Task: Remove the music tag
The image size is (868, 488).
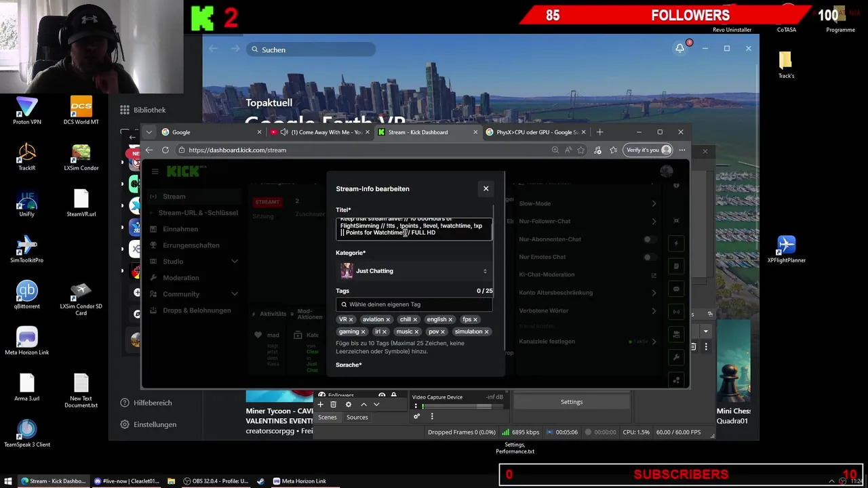Action: pyautogui.click(x=416, y=331)
